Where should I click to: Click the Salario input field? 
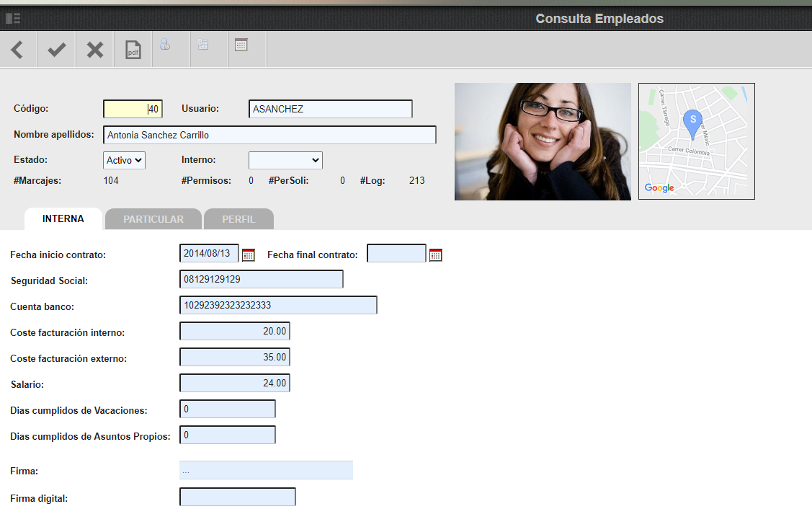(x=235, y=383)
